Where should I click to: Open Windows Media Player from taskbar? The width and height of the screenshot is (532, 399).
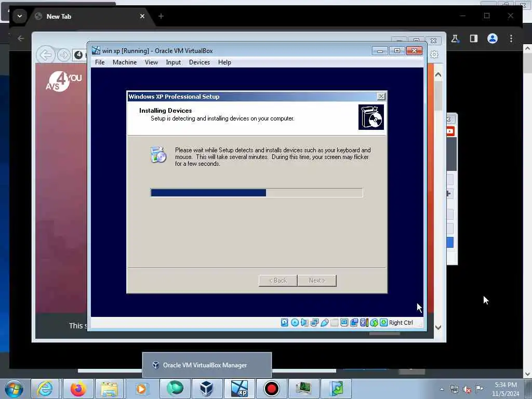(141, 389)
